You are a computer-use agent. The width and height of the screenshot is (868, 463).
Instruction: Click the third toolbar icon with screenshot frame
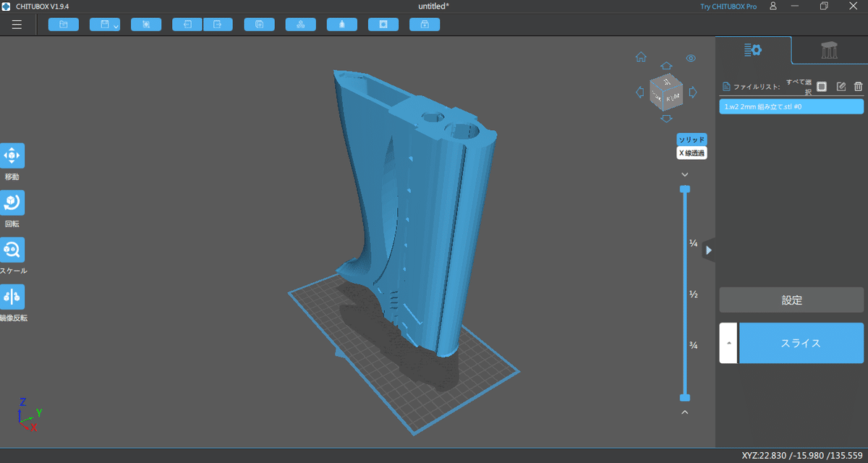(x=146, y=25)
